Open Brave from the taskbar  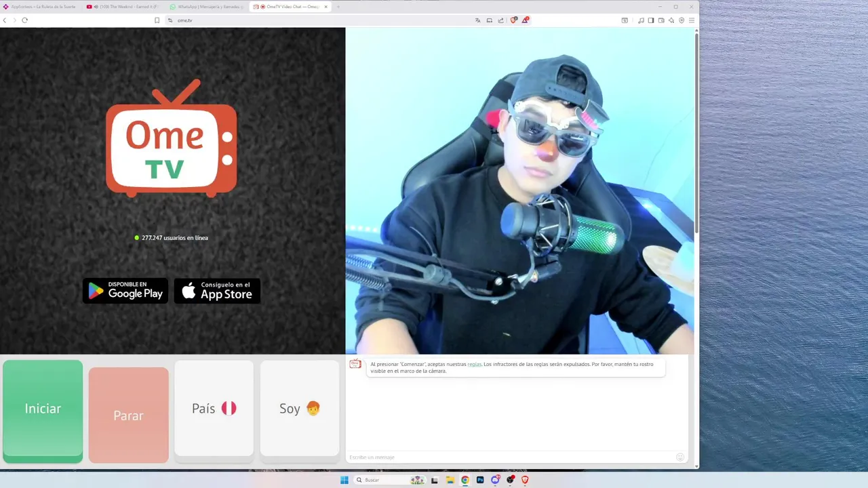pyautogui.click(x=525, y=480)
